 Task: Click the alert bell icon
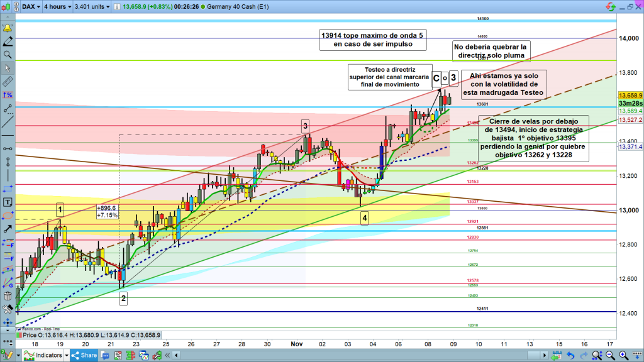pos(8,28)
